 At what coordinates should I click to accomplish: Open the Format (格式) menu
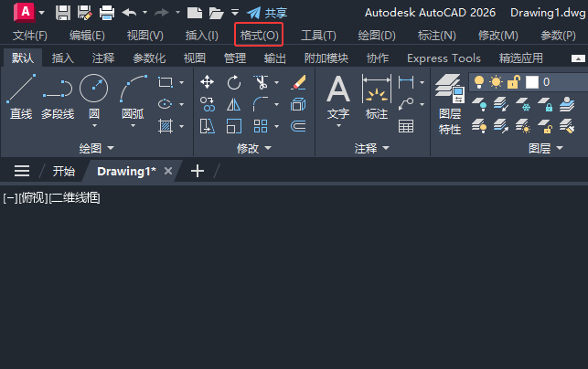pyautogui.click(x=259, y=36)
